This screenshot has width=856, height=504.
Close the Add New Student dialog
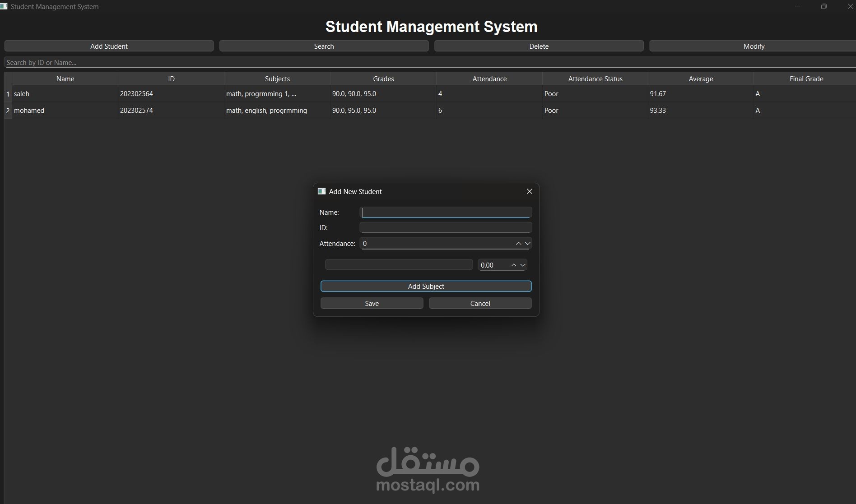point(530,191)
